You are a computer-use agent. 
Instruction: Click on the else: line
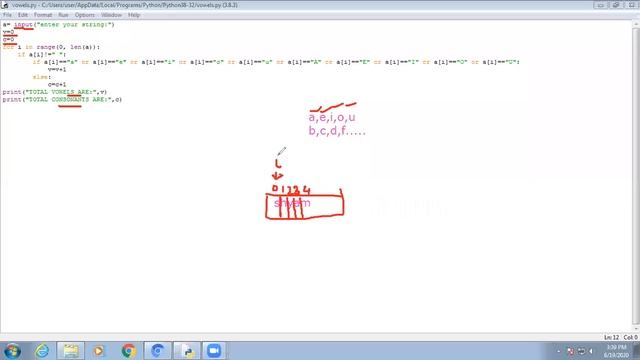(x=42, y=77)
